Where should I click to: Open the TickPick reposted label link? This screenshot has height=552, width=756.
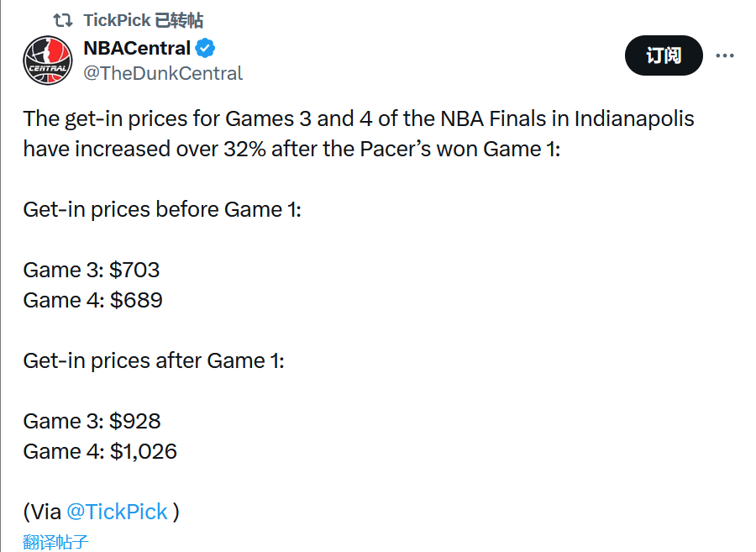[x=143, y=20]
